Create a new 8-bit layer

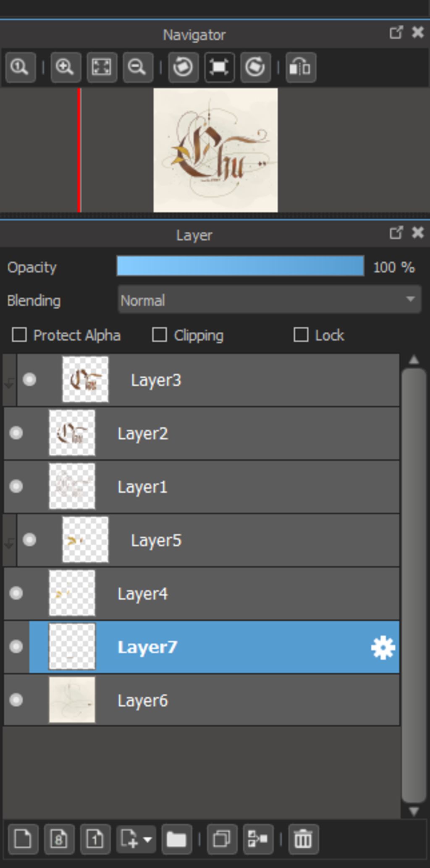[59, 839]
